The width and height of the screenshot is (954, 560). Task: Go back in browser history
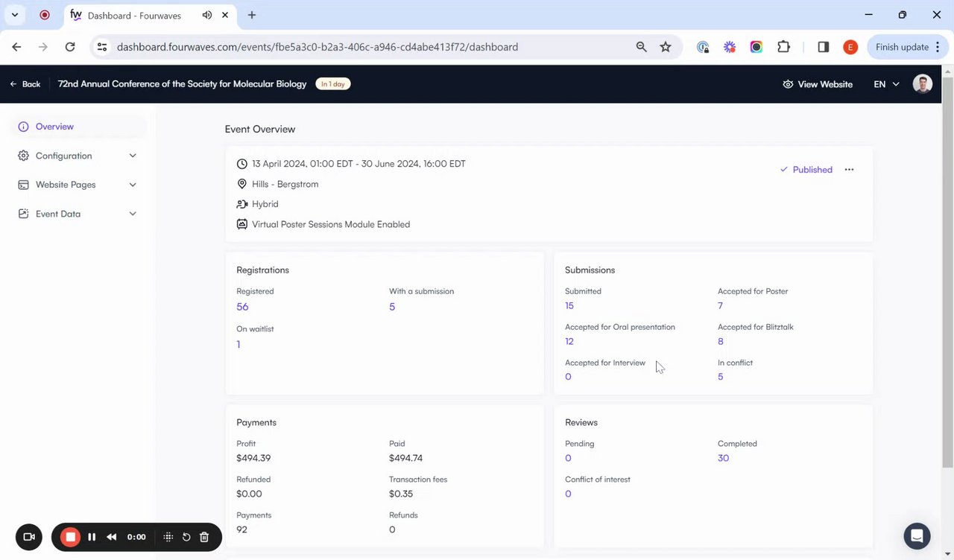(16, 47)
